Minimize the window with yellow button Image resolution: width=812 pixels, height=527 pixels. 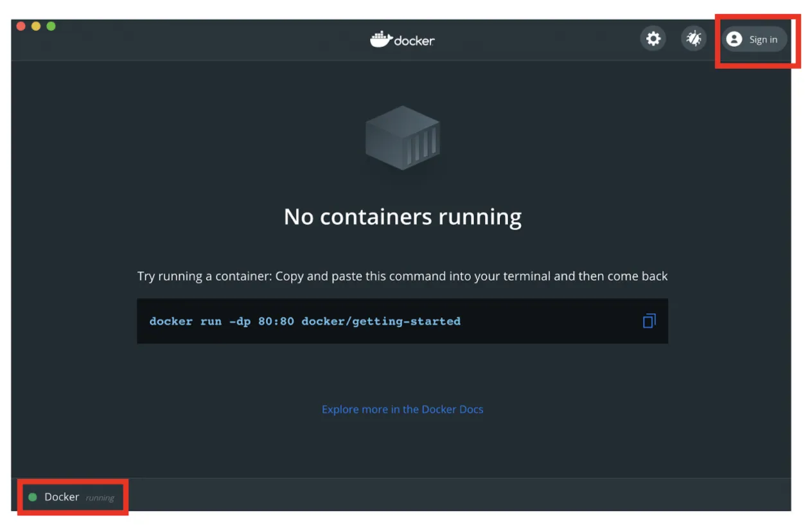click(36, 26)
